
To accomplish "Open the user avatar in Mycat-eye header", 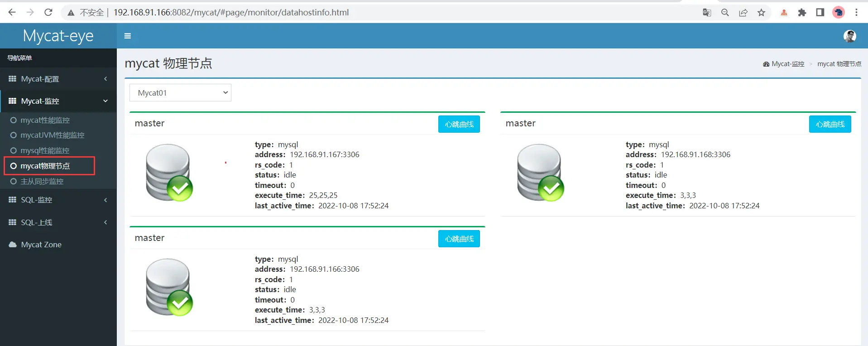I will (850, 36).
